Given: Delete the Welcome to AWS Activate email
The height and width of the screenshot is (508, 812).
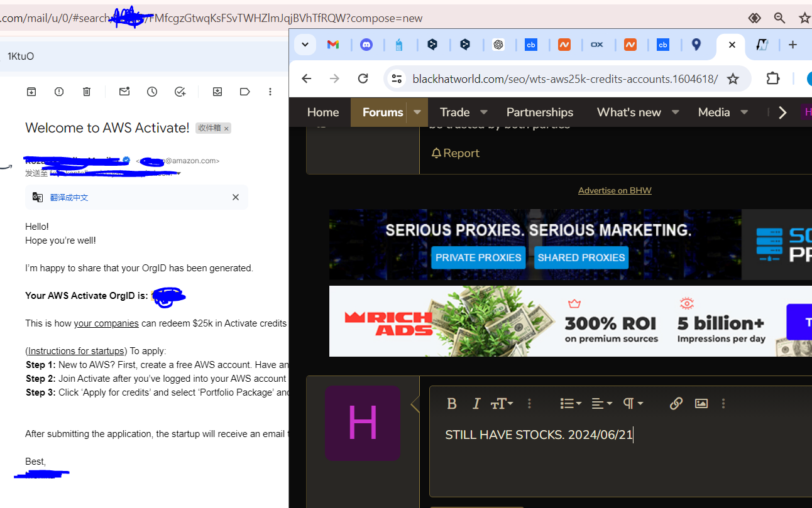Looking at the screenshot, I should coord(87,92).
